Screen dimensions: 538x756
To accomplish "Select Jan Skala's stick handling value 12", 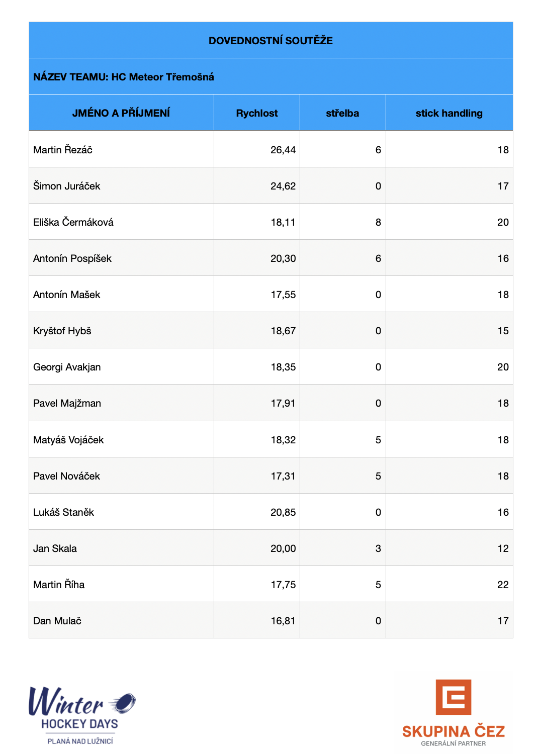I will (x=503, y=548).
